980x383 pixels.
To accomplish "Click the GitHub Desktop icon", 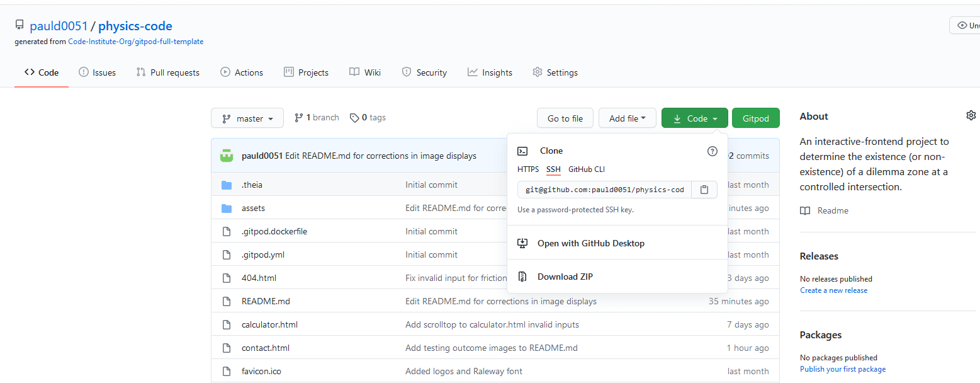I will [x=522, y=243].
